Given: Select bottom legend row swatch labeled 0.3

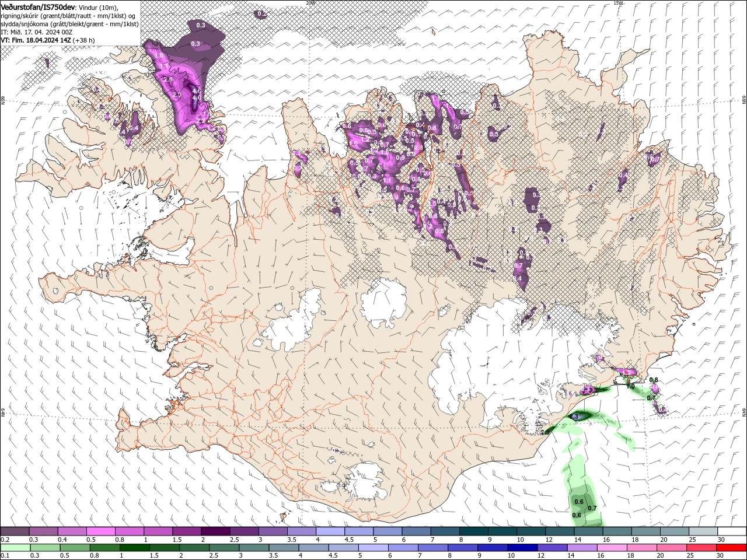Looking at the screenshot, I should tap(44, 548).
